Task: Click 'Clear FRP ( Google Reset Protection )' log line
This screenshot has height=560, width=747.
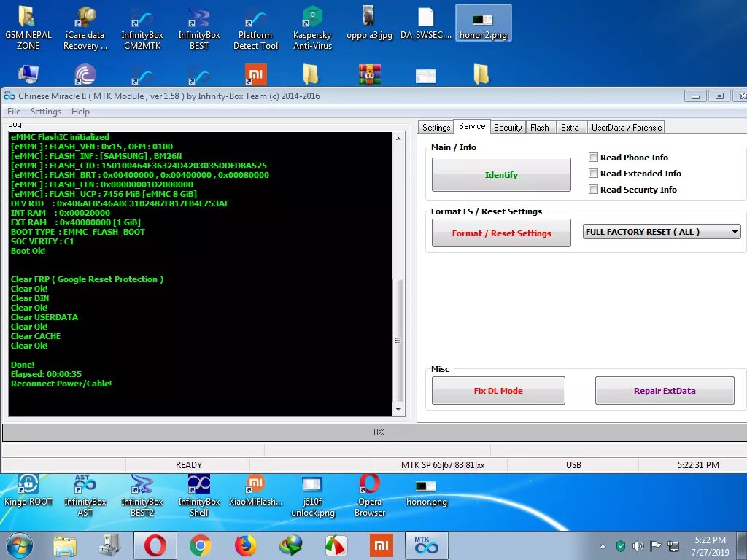Action: pyautogui.click(x=87, y=279)
